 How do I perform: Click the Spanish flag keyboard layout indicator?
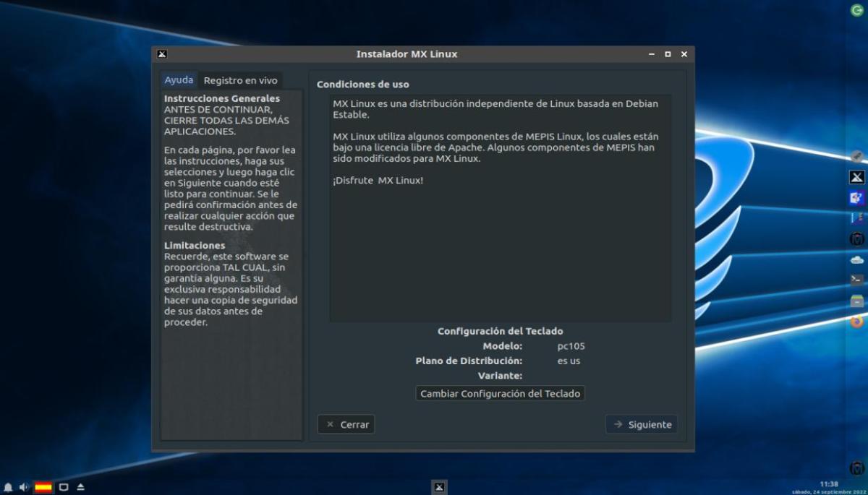click(43, 487)
